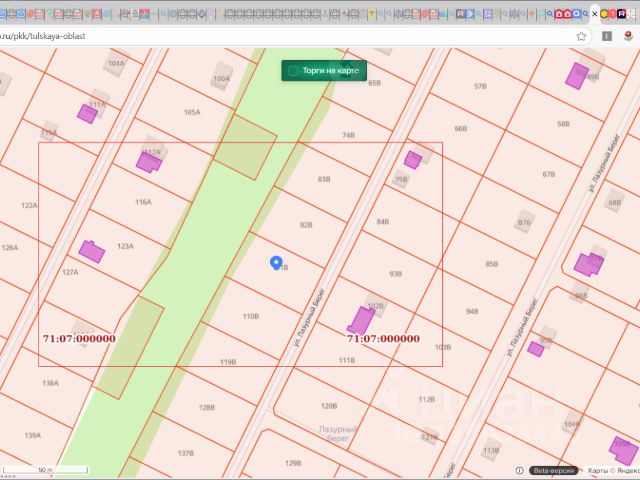Close the active browser tab
The image size is (640, 480).
click(595, 14)
